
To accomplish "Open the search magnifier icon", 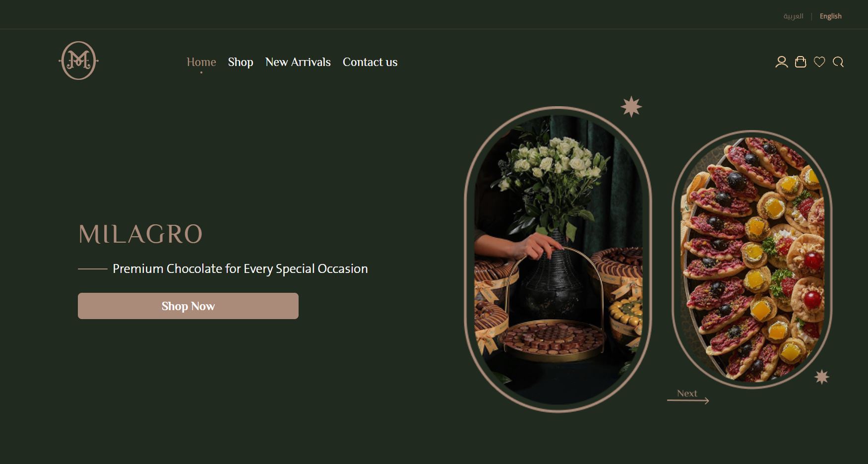I will click(x=838, y=62).
